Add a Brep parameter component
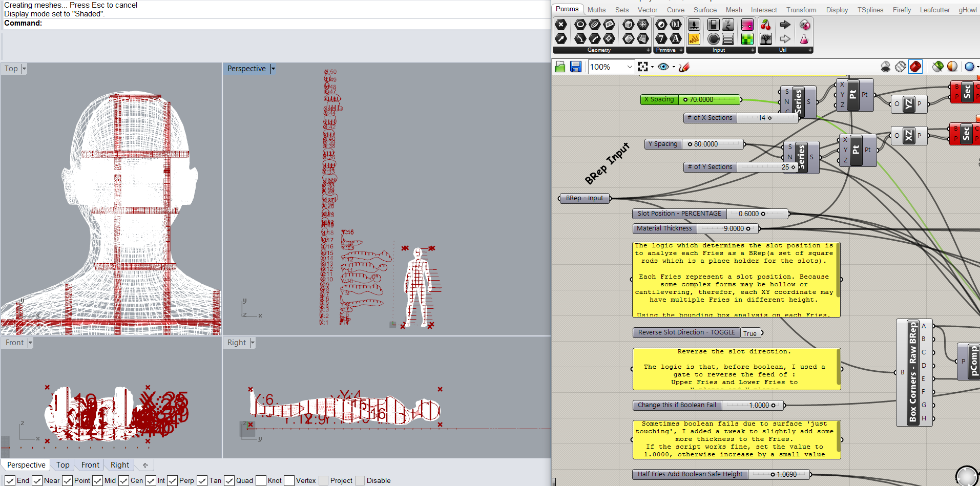 point(628,39)
